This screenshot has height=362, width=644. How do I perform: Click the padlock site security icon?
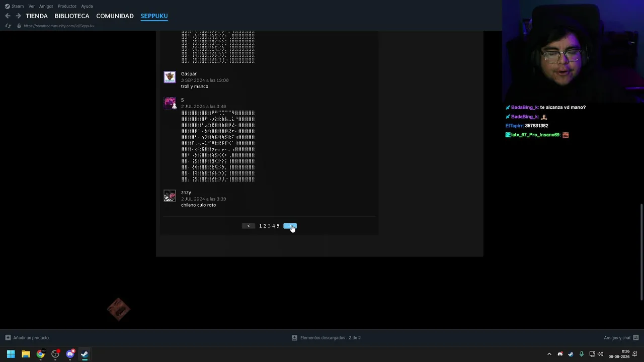19,26
